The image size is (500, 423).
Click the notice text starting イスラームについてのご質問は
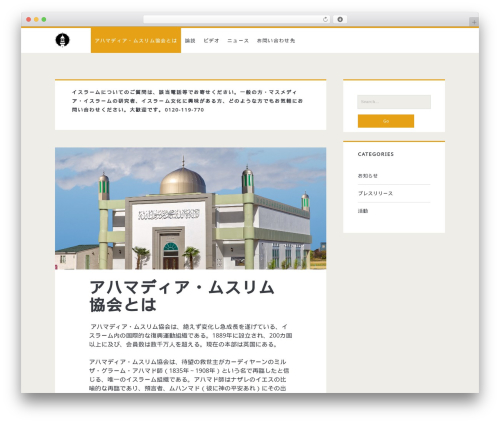click(x=187, y=101)
